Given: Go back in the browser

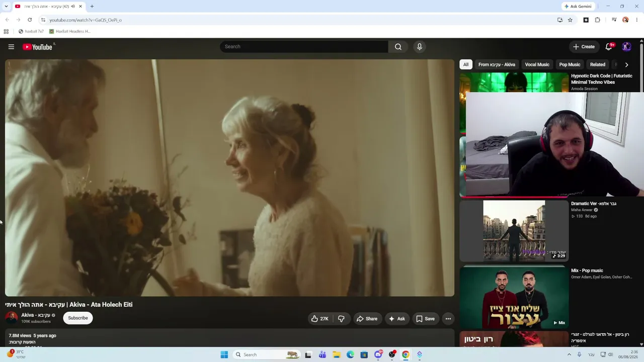Looking at the screenshot, I should [x=7, y=20].
